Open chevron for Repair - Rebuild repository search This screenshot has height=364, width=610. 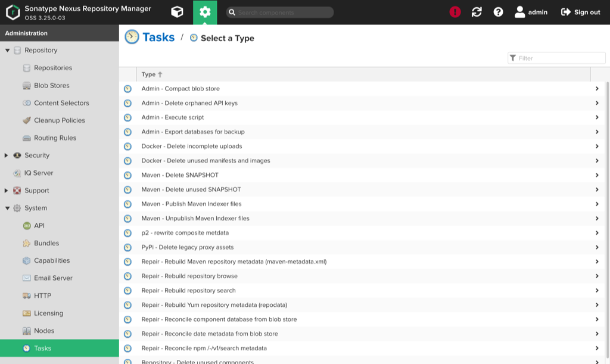[597, 291]
